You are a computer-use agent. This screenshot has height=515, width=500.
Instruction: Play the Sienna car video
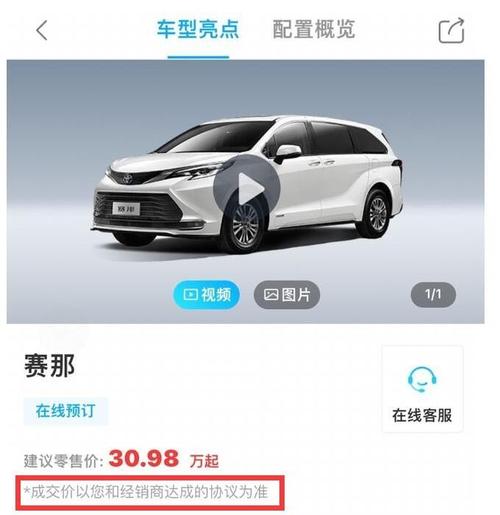pyautogui.click(x=246, y=189)
